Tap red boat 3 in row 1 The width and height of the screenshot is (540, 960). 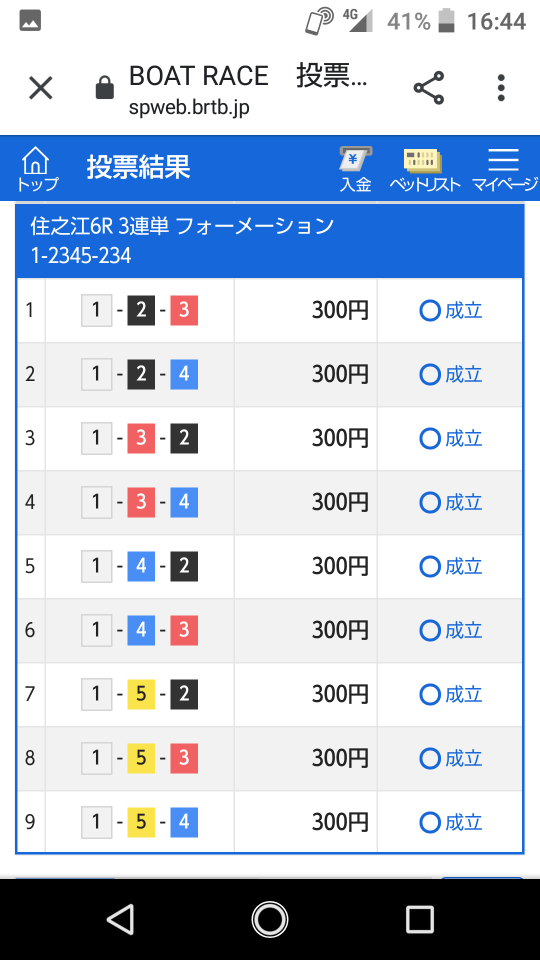click(x=184, y=310)
